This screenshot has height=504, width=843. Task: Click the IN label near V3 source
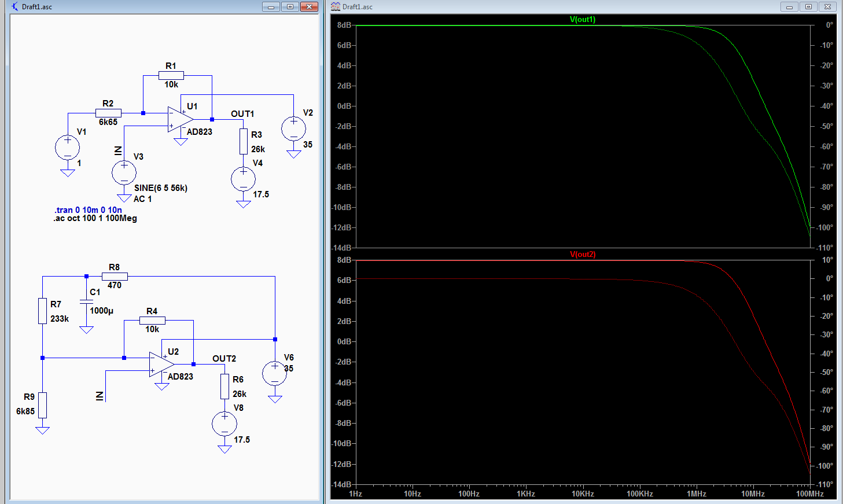(x=118, y=151)
